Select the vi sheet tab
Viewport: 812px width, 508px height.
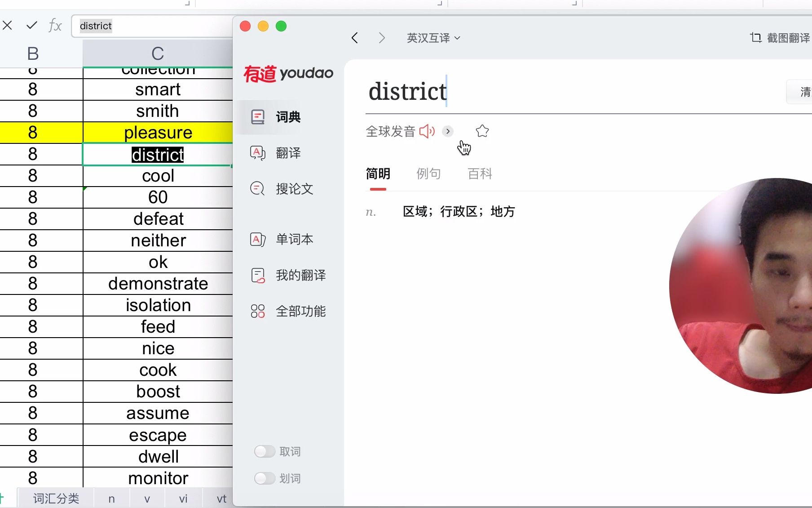[183, 498]
